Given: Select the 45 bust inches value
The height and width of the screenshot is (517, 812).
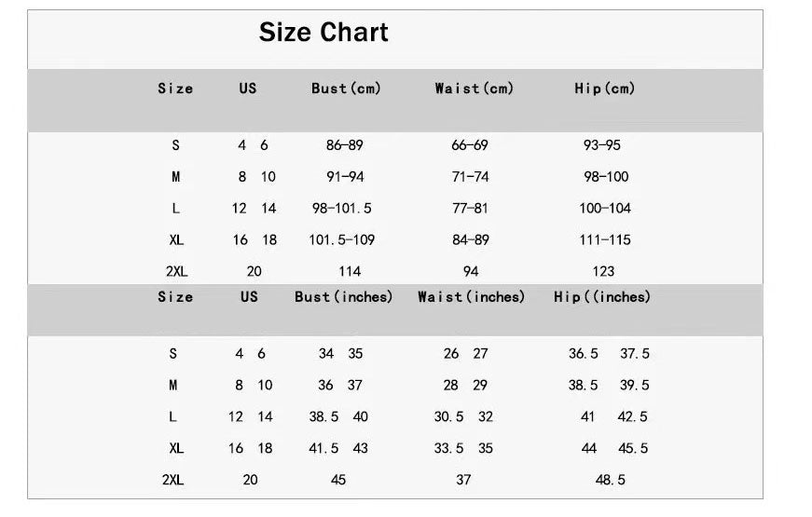Looking at the screenshot, I should [338, 480].
